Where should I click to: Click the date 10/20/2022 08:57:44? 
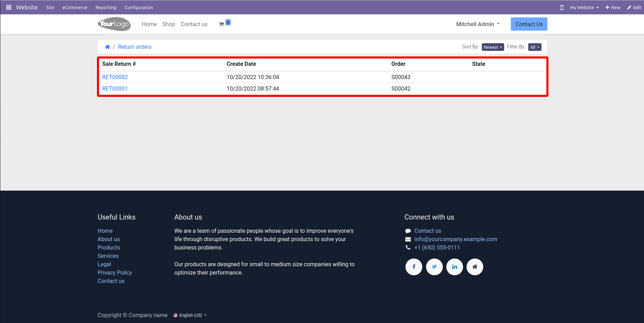(253, 89)
